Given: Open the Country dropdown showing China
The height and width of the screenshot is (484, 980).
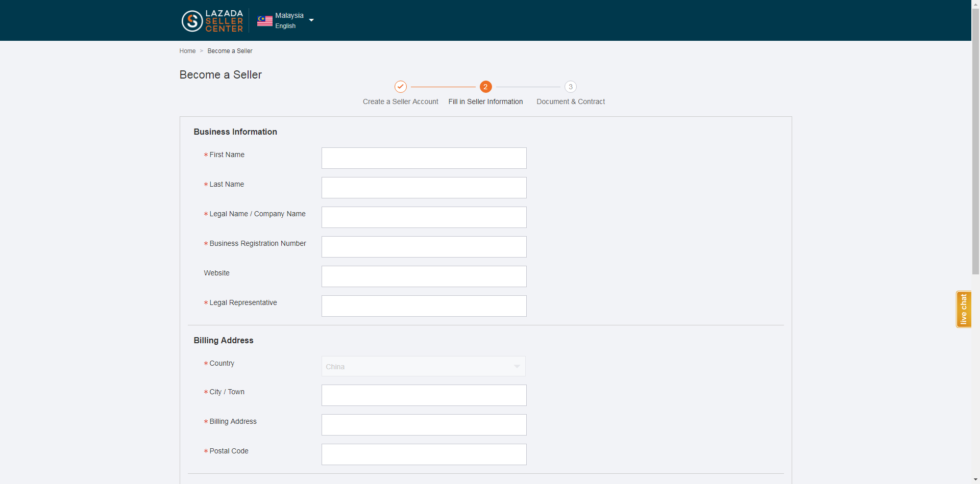Looking at the screenshot, I should coord(424,366).
